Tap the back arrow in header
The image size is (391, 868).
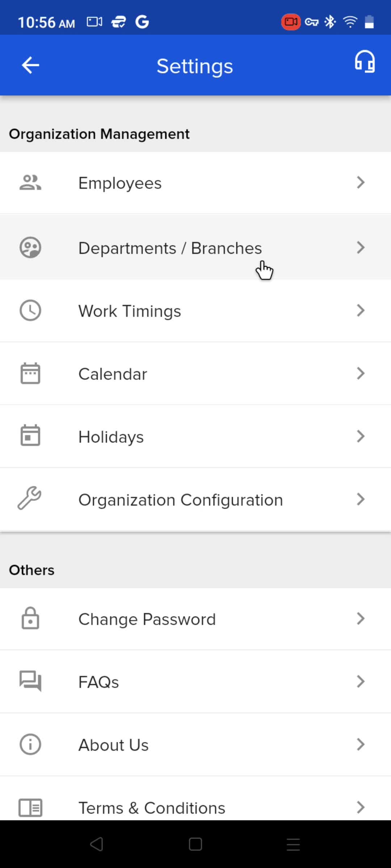[30, 65]
